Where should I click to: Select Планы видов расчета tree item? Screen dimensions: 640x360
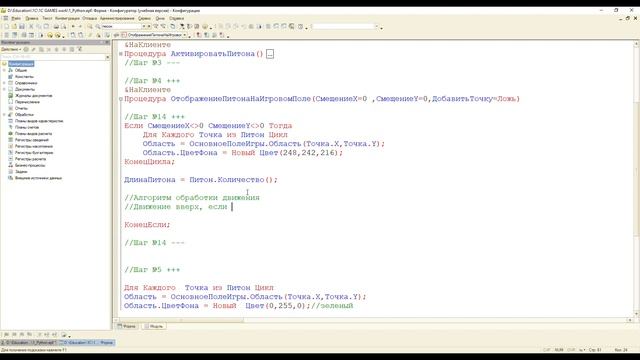[x=33, y=134]
